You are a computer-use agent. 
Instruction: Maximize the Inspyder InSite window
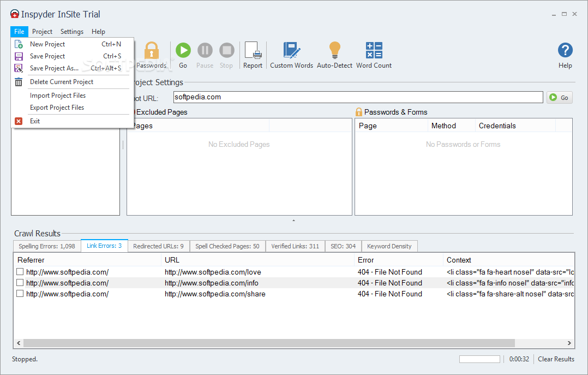[564, 14]
